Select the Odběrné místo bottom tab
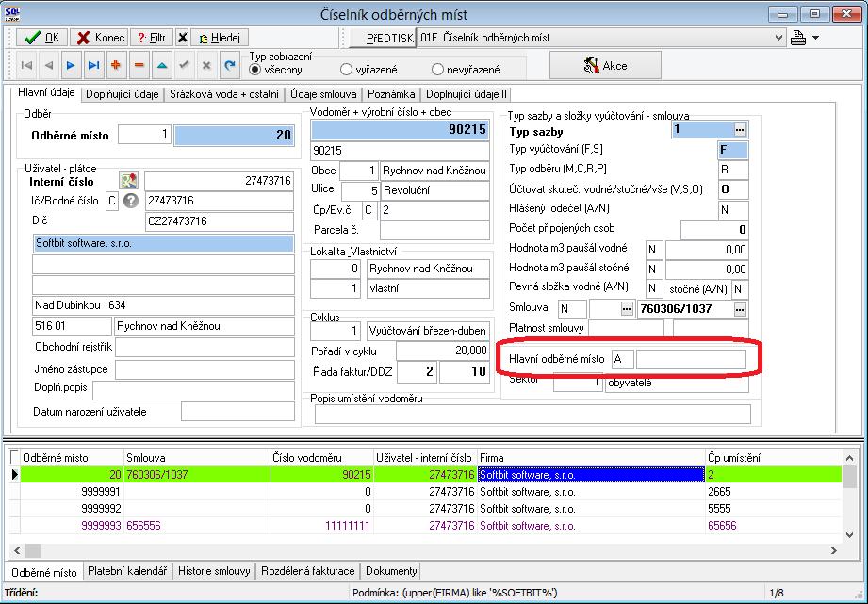868x604 pixels. pyautogui.click(x=44, y=572)
